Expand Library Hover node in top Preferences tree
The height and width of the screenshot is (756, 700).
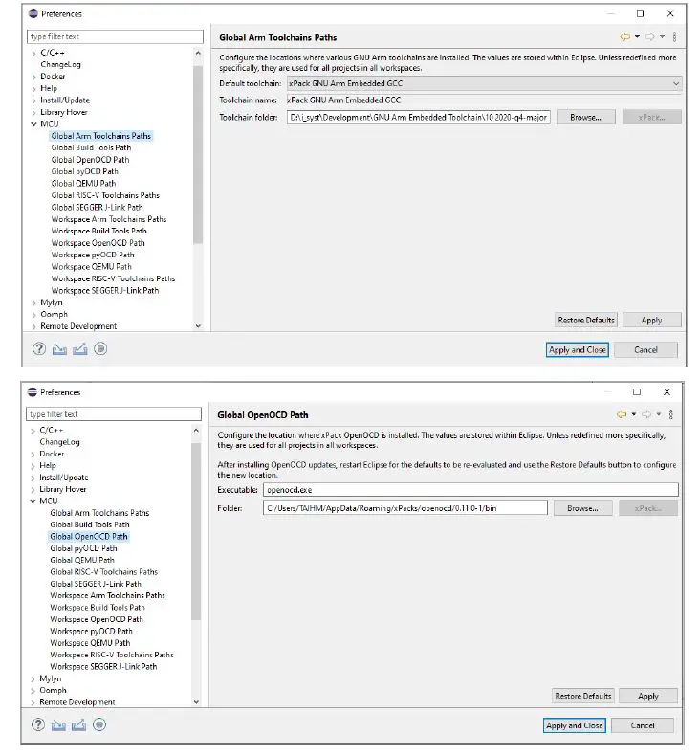(33, 112)
